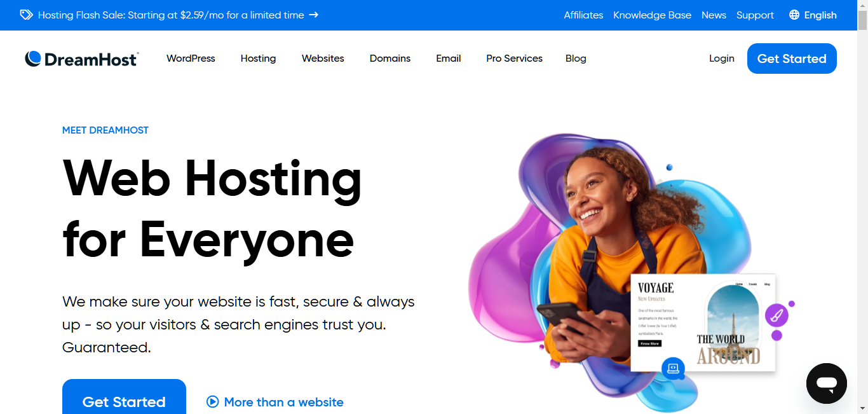Viewport: 868px width, 414px height.
Task: Click the play circle icon beside More than a website
Action: pos(213,402)
